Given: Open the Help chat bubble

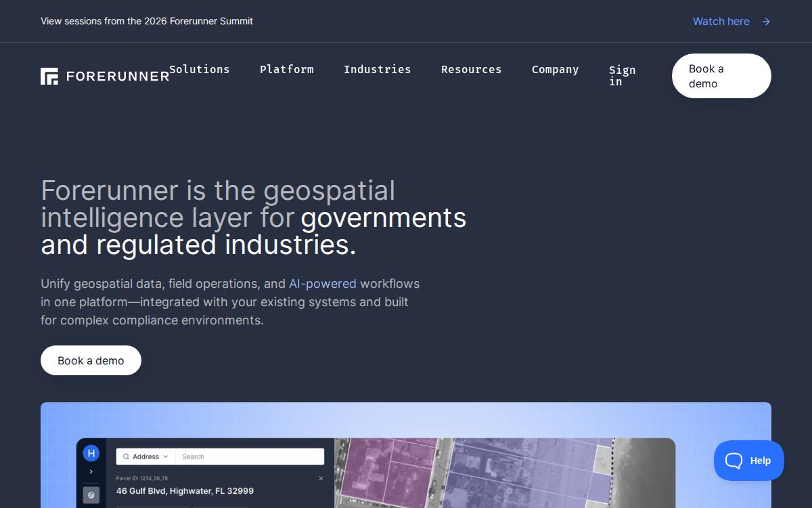Looking at the screenshot, I should tap(748, 461).
